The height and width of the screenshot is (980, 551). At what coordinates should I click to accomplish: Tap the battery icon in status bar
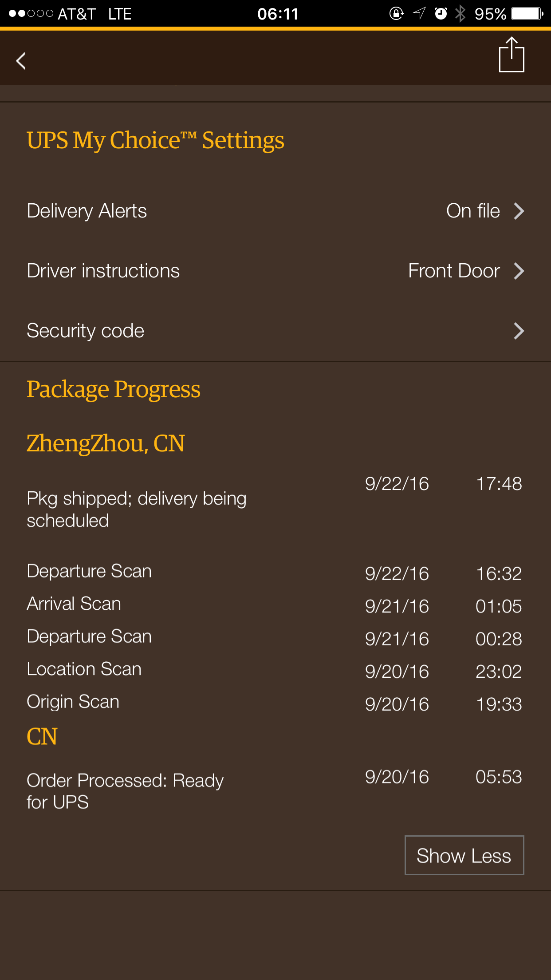coord(527,14)
